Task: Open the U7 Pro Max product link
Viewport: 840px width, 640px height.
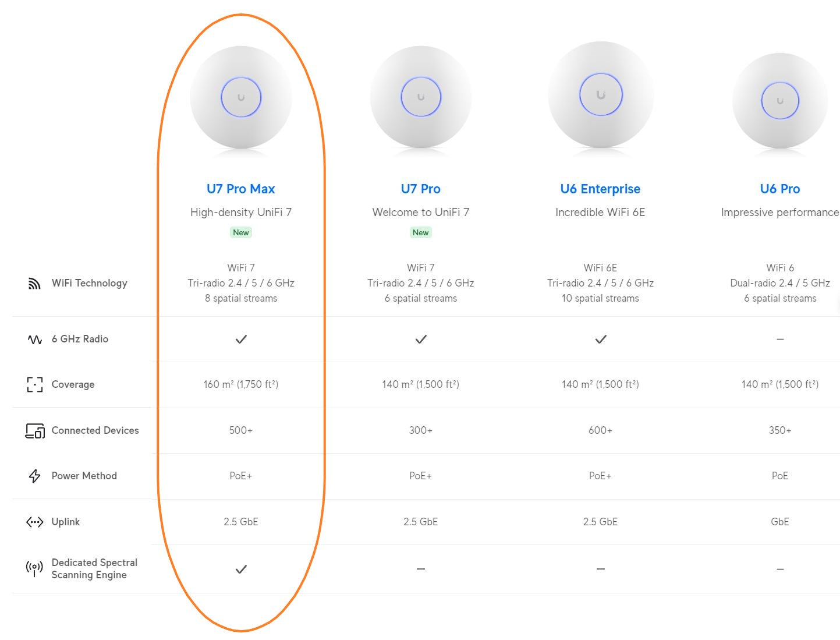Action: 241,189
